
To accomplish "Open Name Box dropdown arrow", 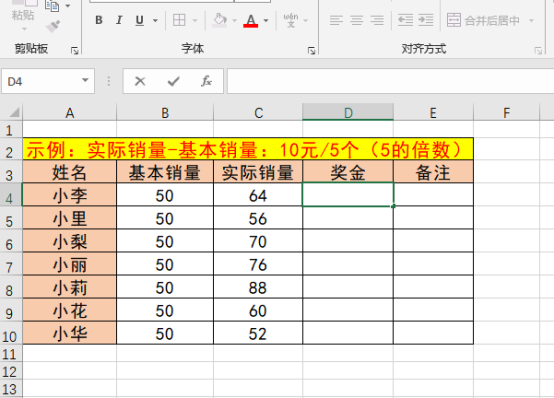I will pyautogui.click(x=85, y=81).
